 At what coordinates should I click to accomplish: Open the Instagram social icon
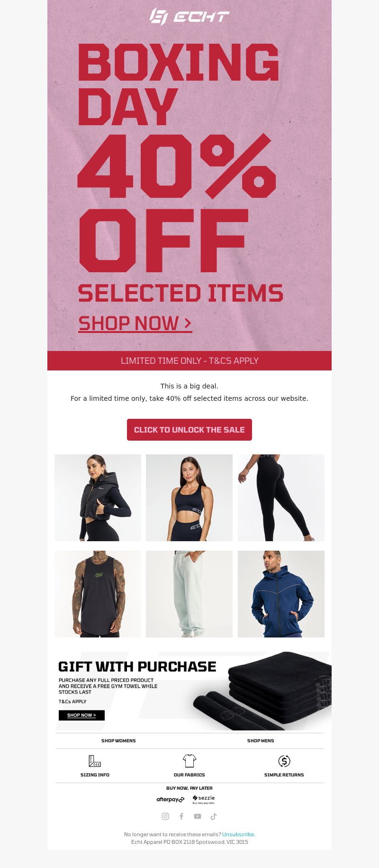coord(165,816)
